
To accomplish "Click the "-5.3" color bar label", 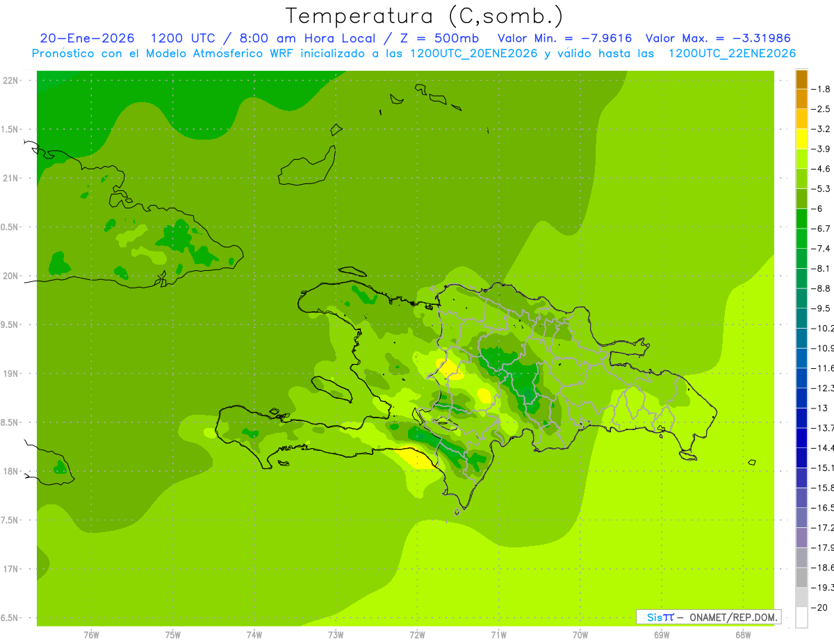I will pos(820,188).
